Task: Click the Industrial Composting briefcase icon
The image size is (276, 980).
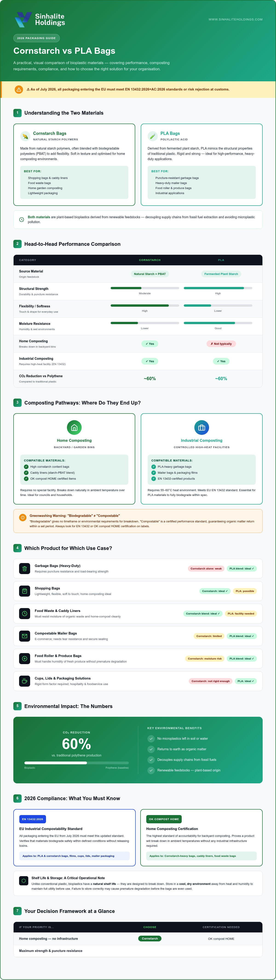Action: tap(202, 427)
